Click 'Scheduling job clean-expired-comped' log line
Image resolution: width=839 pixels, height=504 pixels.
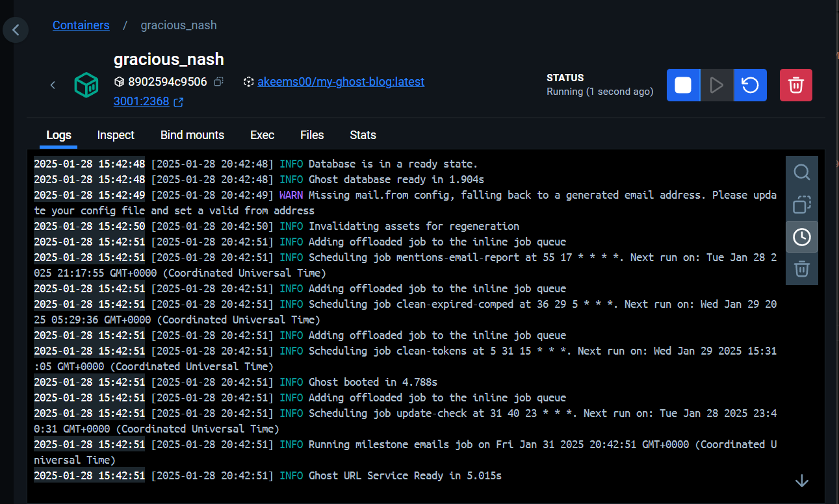pyautogui.click(x=405, y=312)
